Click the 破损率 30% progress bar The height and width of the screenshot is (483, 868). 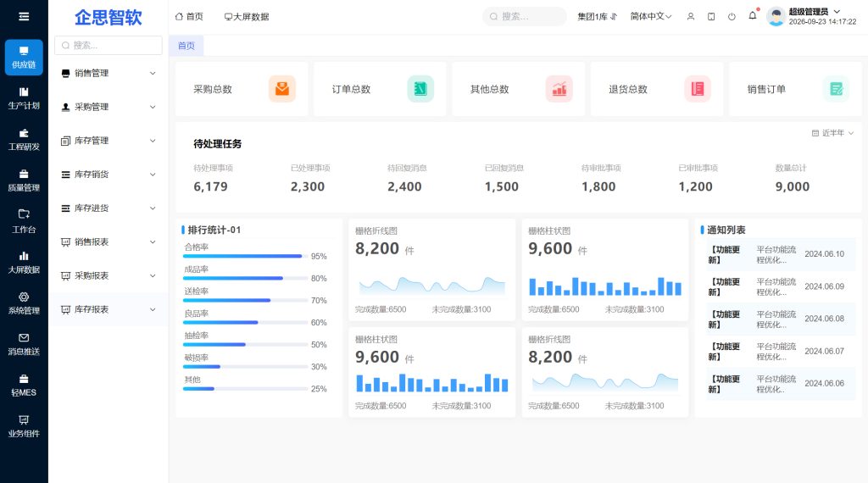246,367
